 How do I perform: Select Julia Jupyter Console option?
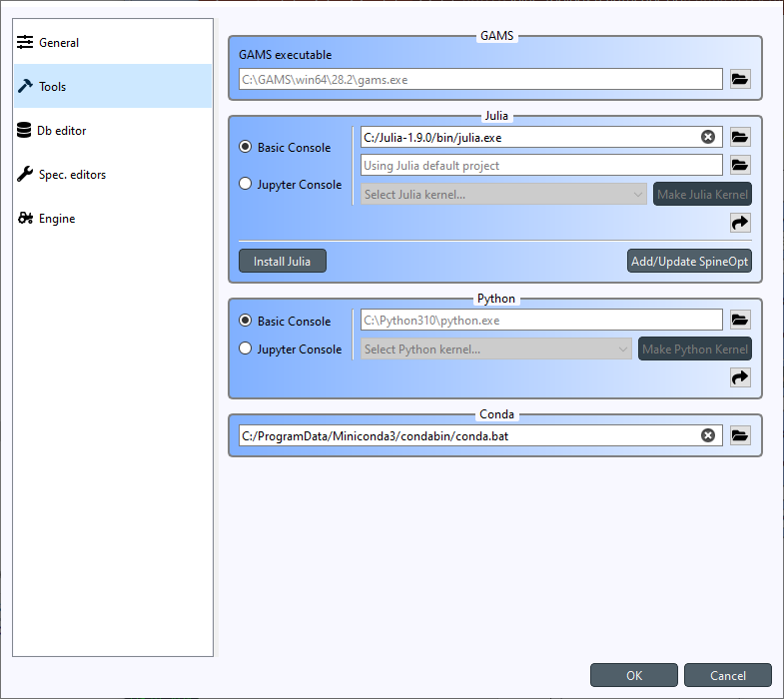(291, 184)
